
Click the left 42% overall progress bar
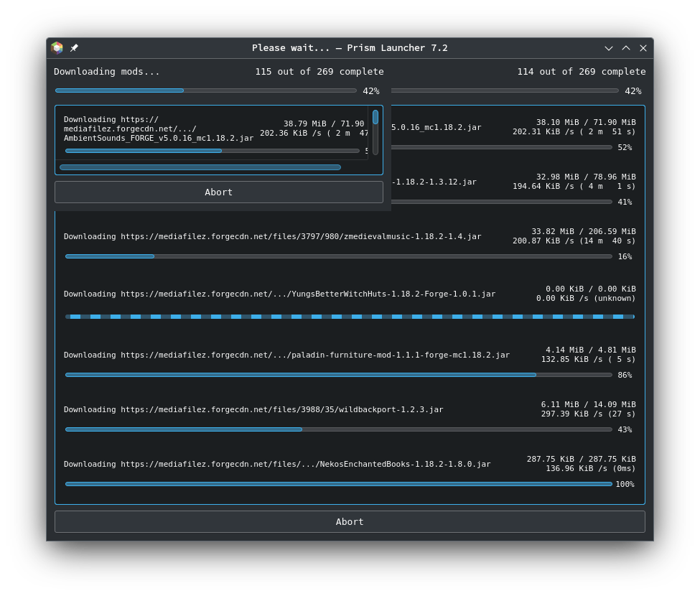[206, 90]
